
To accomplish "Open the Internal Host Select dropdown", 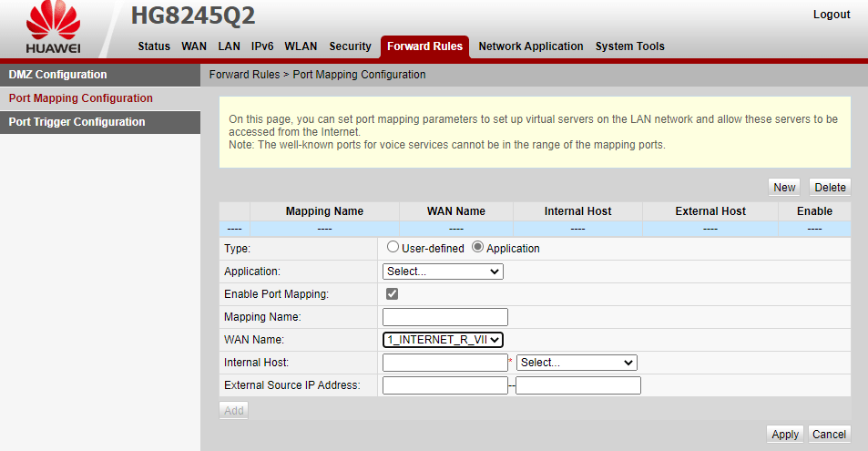I will tap(576, 363).
